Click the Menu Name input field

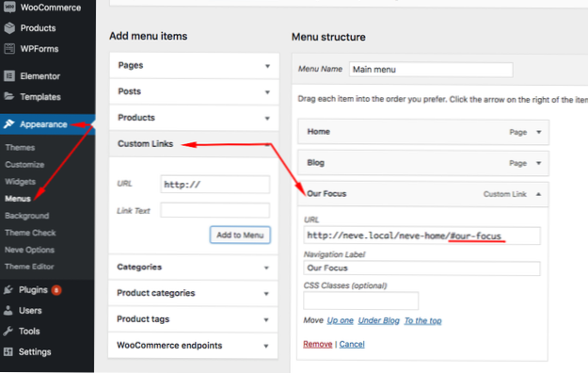pyautogui.click(x=431, y=70)
